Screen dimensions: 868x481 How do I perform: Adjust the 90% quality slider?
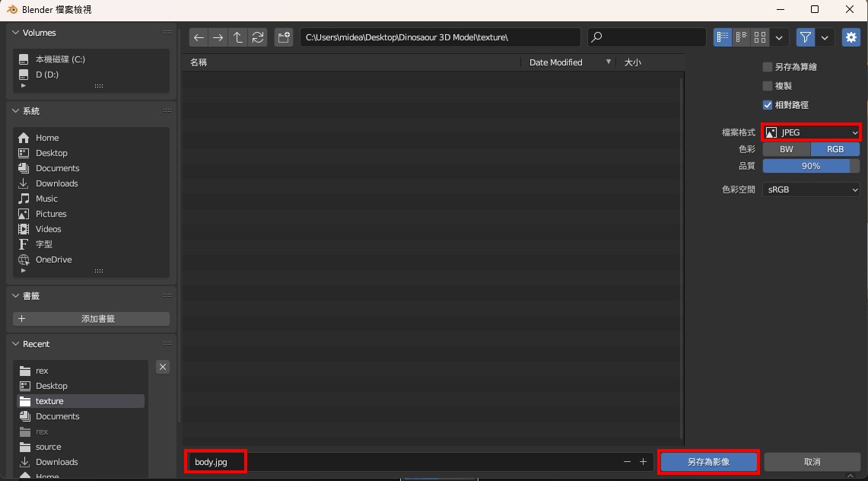pyautogui.click(x=811, y=166)
